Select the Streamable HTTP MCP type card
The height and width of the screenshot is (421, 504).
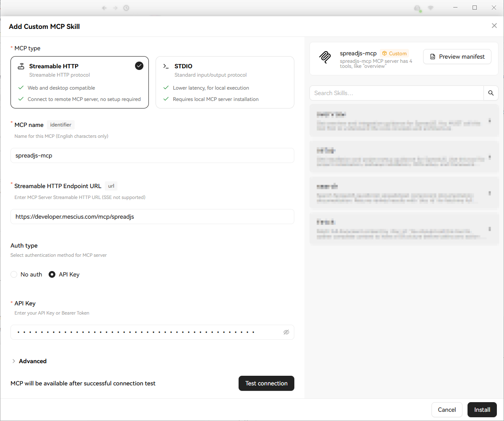80,83
